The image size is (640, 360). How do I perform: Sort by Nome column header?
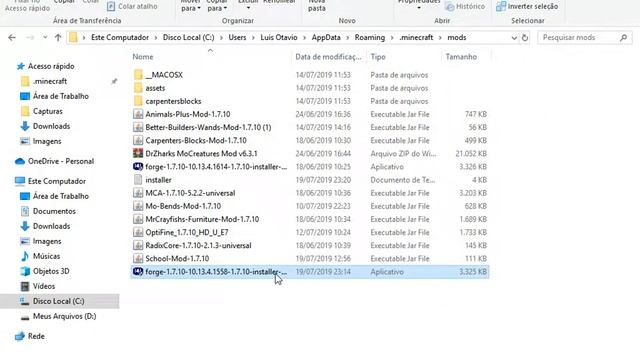pos(143,57)
